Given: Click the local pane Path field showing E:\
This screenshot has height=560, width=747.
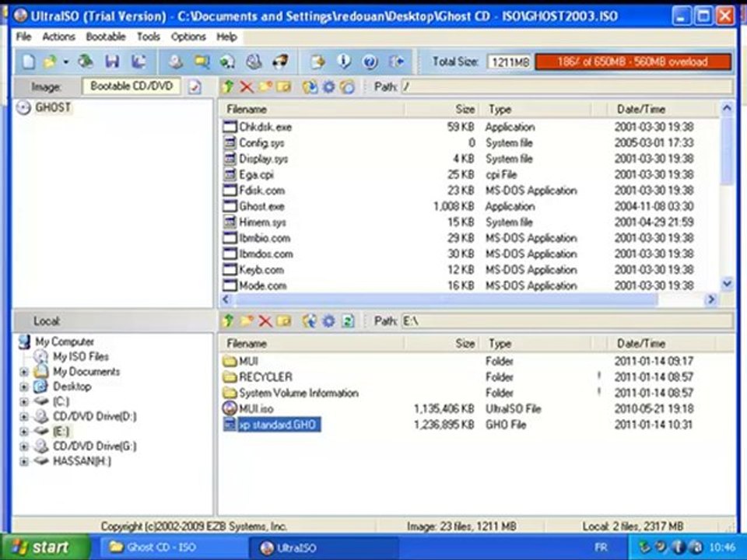Looking at the screenshot, I should 567,321.
